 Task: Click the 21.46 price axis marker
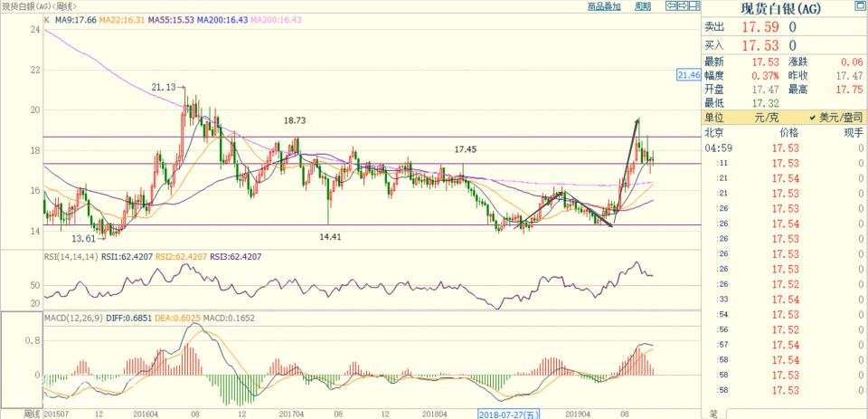click(689, 75)
